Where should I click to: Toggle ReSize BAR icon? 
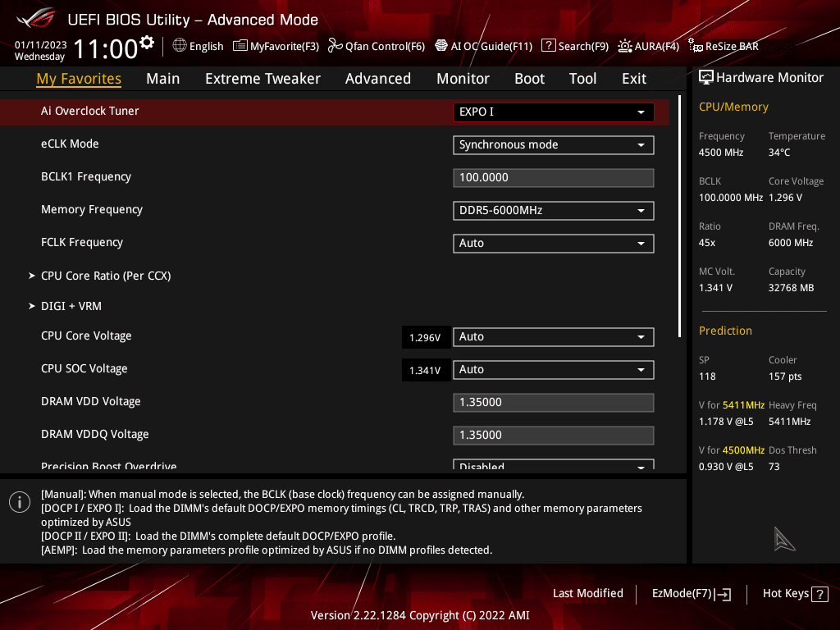click(x=696, y=46)
